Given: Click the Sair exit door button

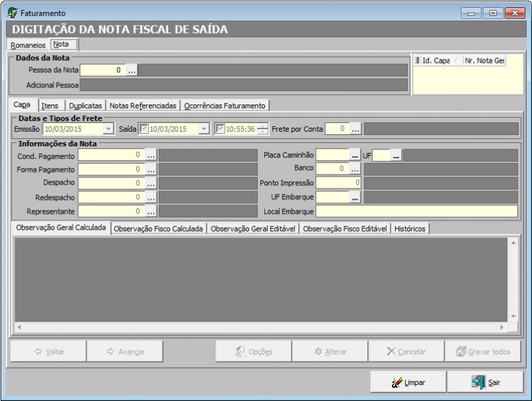Looking at the screenshot, I should point(485,382).
